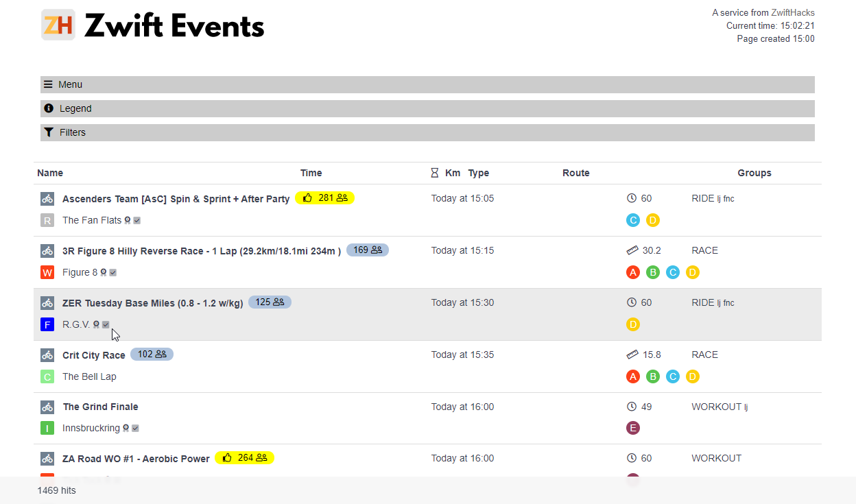
Task: Click clock icon in ZA Road WO row
Action: tap(632, 458)
